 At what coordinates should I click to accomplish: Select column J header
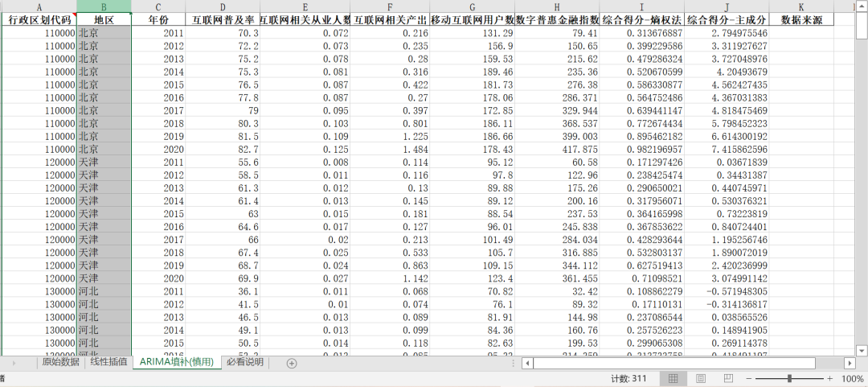click(727, 6)
